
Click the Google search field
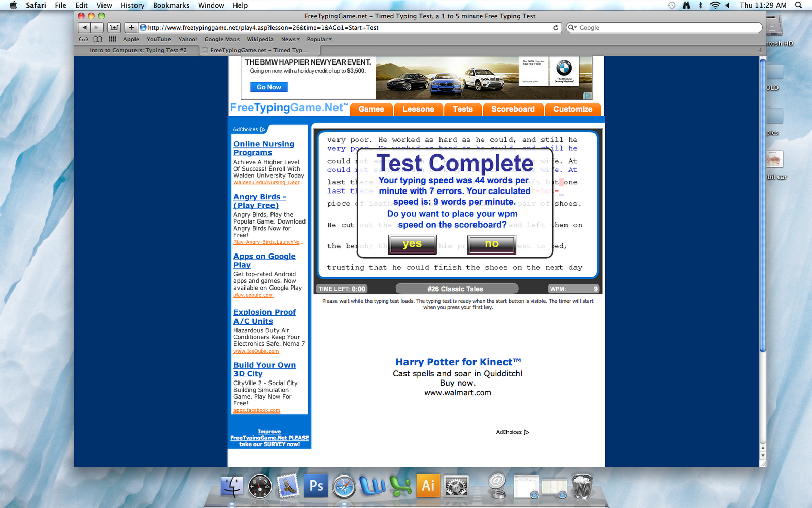664,28
